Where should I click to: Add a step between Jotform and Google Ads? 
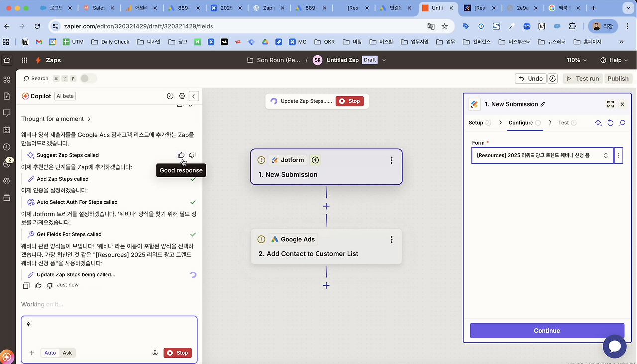tap(326, 206)
